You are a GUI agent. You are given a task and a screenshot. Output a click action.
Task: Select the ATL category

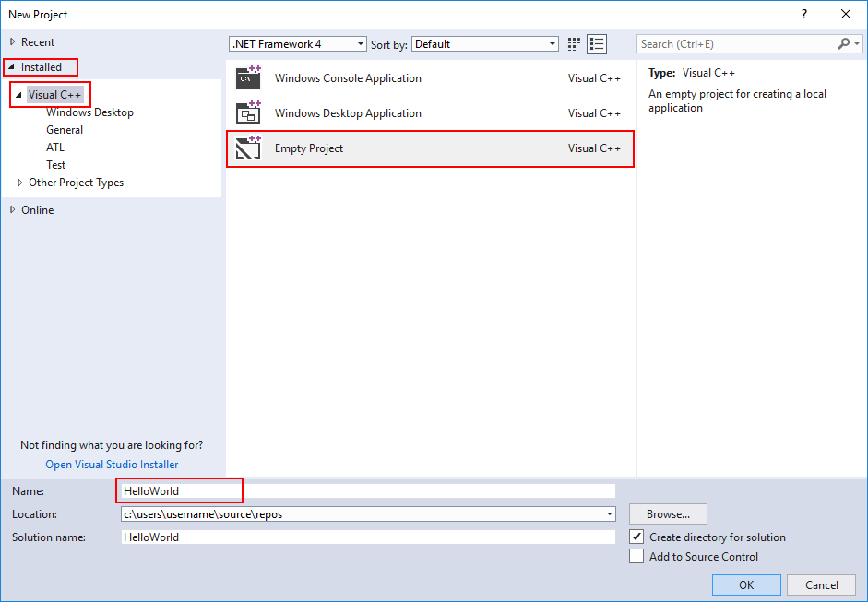pos(54,147)
